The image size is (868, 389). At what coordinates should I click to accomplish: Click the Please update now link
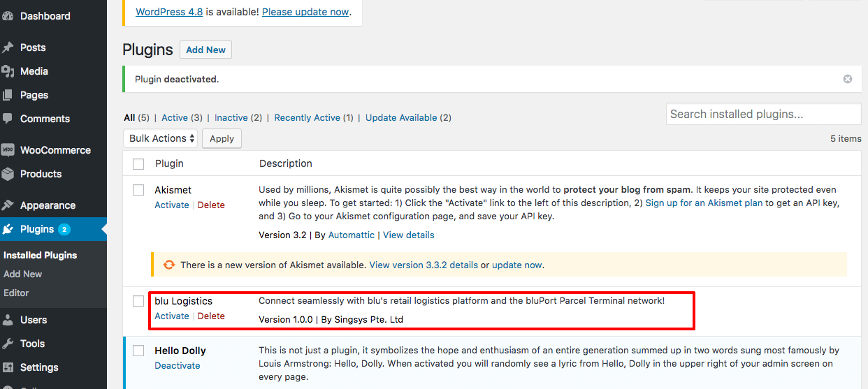click(305, 12)
